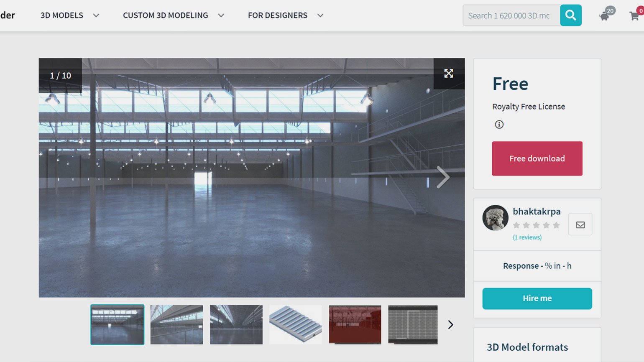Click the Free download button

(x=537, y=158)
